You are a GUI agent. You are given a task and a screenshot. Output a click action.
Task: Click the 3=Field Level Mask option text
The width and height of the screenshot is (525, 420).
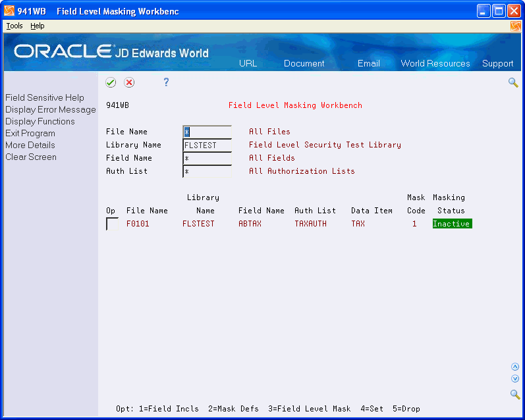point(309,409)
